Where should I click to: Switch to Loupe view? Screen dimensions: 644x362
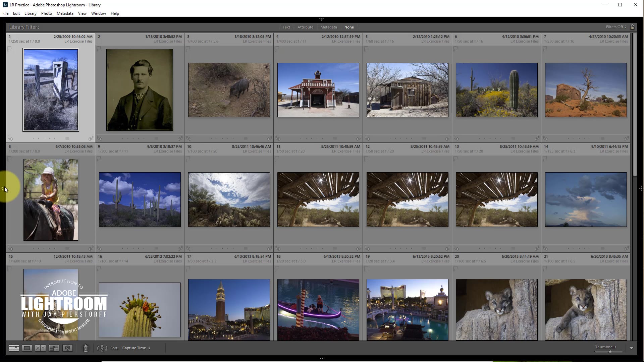[x=27, y=348]
